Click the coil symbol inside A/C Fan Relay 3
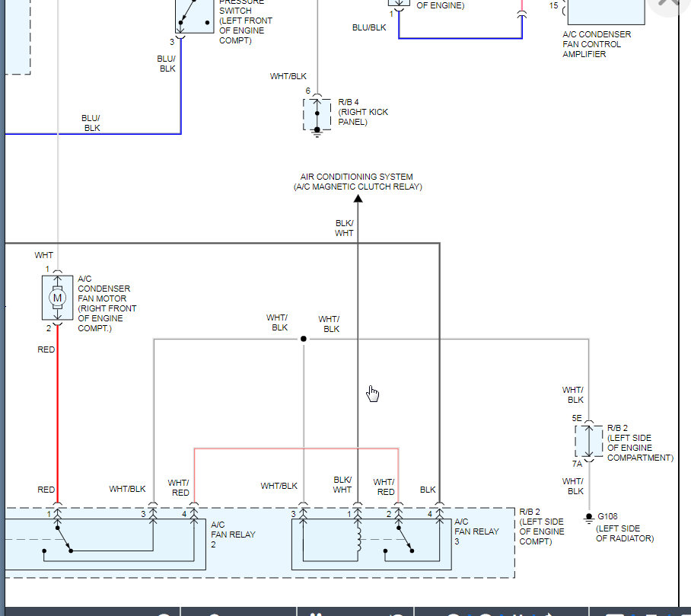 [358, 539]
